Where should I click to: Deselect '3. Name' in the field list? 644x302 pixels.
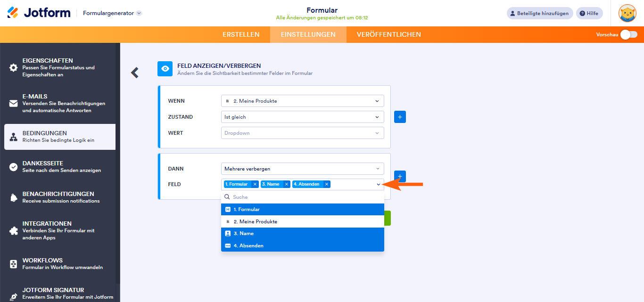pyautogui.click(x=302, y=233)
